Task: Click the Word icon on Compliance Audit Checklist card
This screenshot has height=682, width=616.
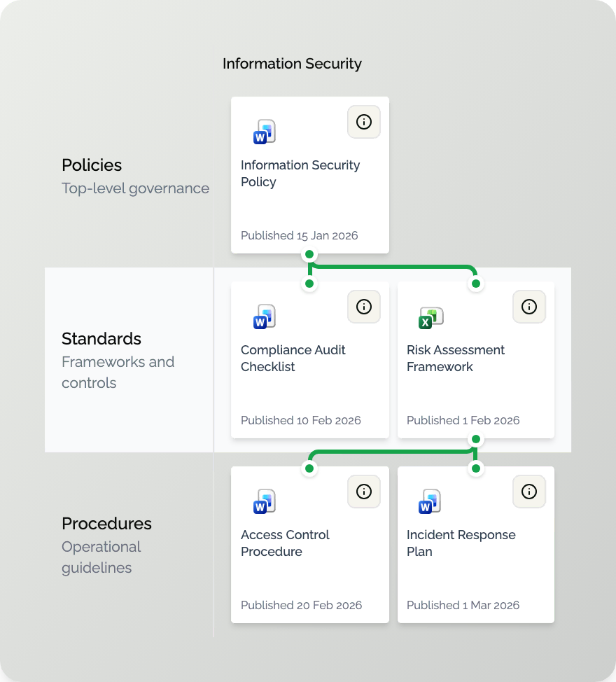Action: click(x=263, y=316)
